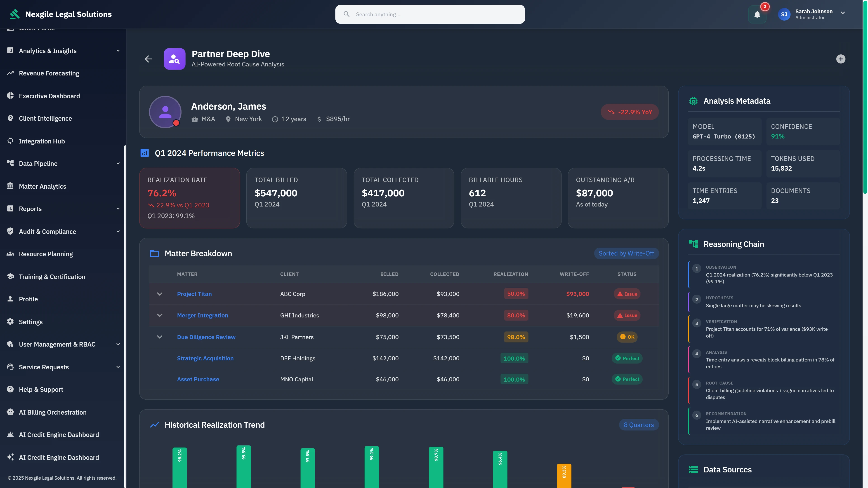This screenshot has width=868, height=488.
Task: Select Client Intelligence
Action: pos(45,118)
